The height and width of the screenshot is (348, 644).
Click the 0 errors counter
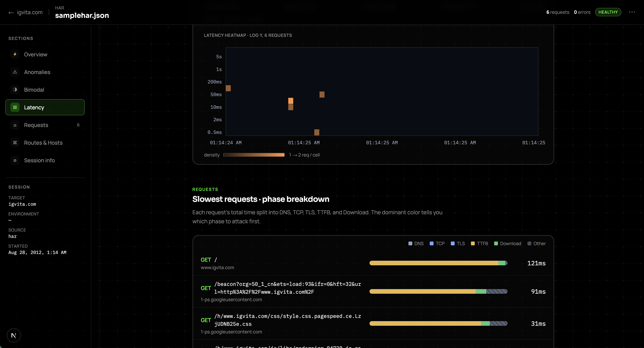[x=582, y=12]
